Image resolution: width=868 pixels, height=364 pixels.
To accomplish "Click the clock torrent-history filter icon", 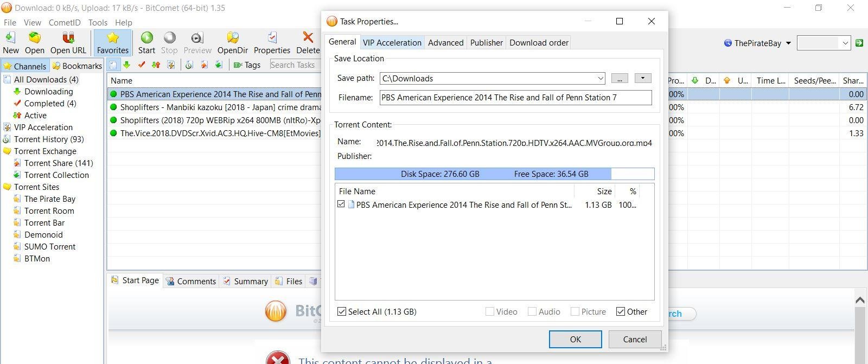I will pos(189,65).
